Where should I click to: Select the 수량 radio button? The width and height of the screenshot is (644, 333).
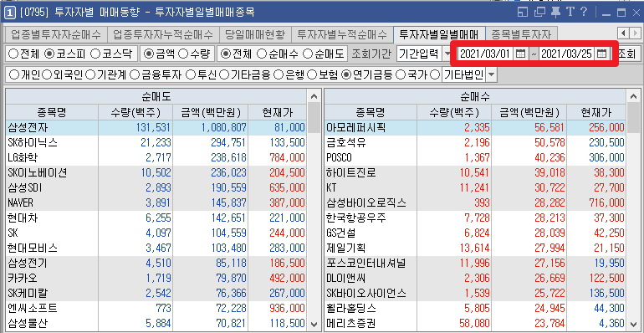pyautogui.click(x=184, y=54)
